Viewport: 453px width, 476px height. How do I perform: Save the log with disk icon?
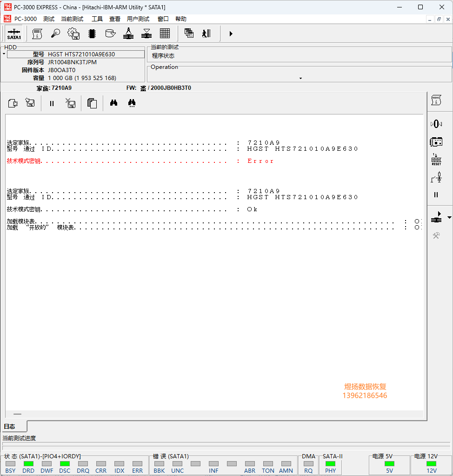coord(30,103)
